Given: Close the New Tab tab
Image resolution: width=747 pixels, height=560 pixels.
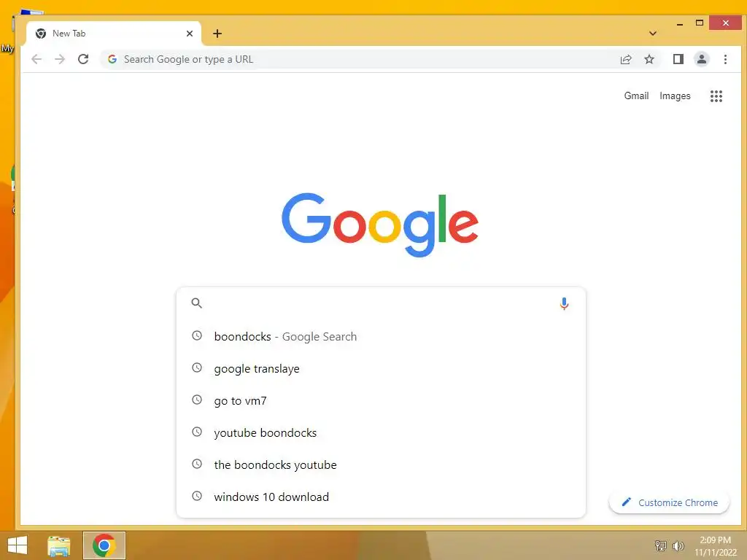Looking at the screenshot, I should click(x=190, y=34).
